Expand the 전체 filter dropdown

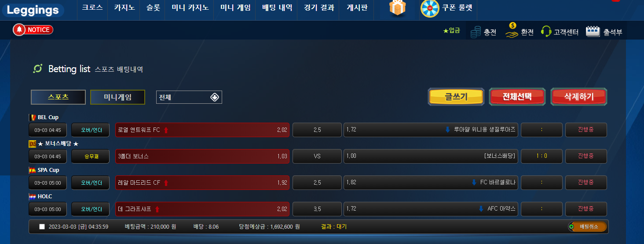click(189, 97)
